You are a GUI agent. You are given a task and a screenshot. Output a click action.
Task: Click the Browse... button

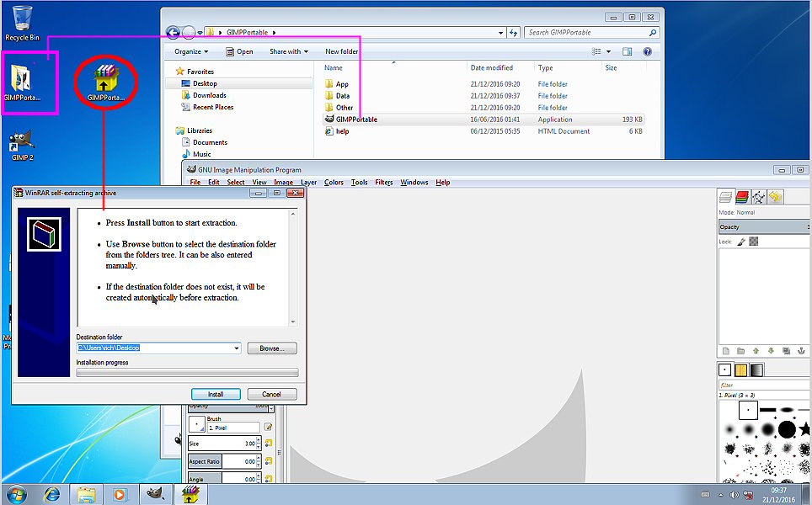(272, 348)
